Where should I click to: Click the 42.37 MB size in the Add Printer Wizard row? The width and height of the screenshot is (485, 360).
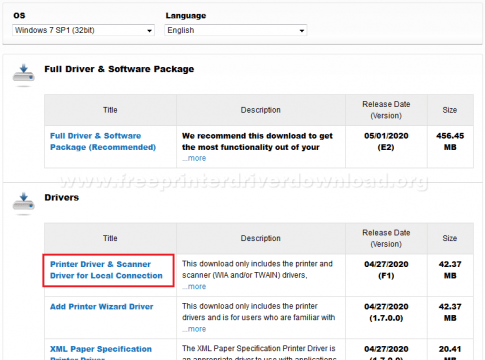tap(450, 312)
